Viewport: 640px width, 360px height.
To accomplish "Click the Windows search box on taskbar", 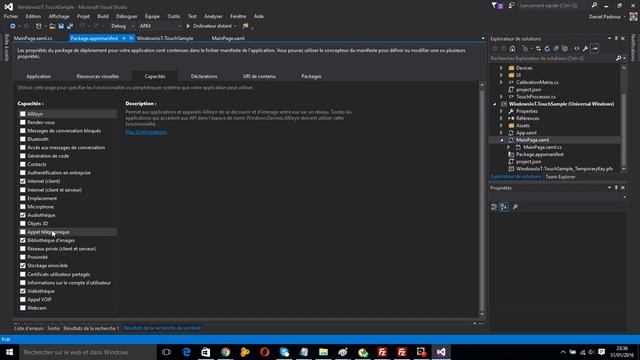I will click(x=87, y=352).
